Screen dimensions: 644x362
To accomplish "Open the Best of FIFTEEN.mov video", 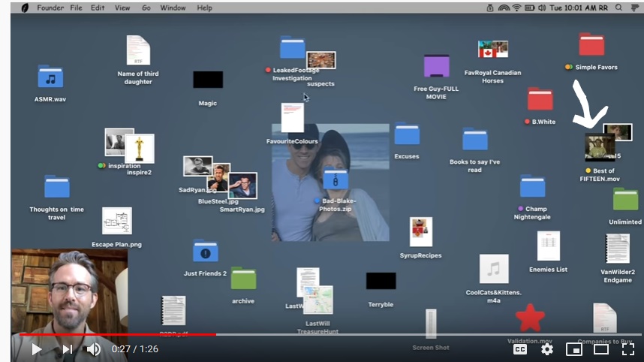I will [x=600, y=146].
